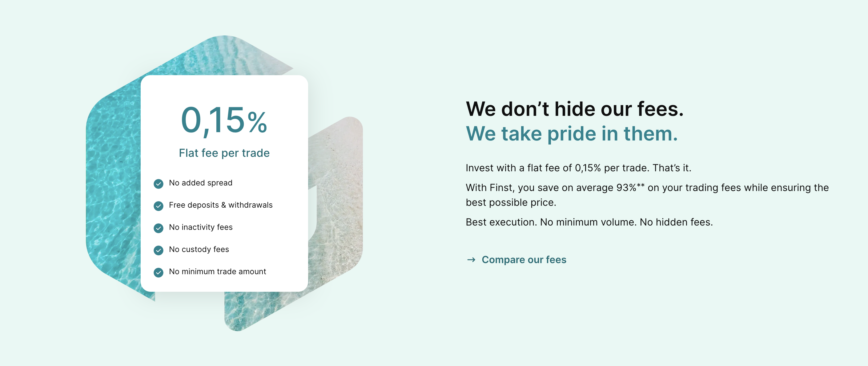This screenshot has width=868, height=366.
Task: Click the Best execution, no hidden fees line
Action: pos(589,222)
